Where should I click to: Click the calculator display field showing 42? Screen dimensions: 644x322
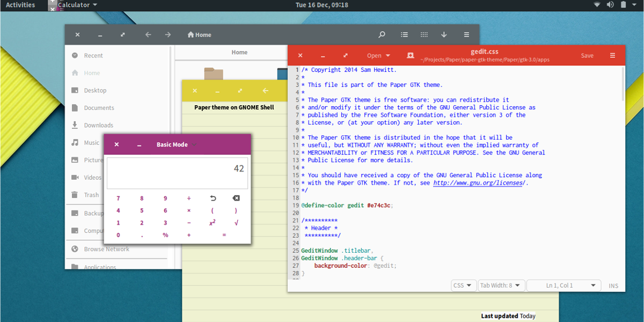coord(177,173)
